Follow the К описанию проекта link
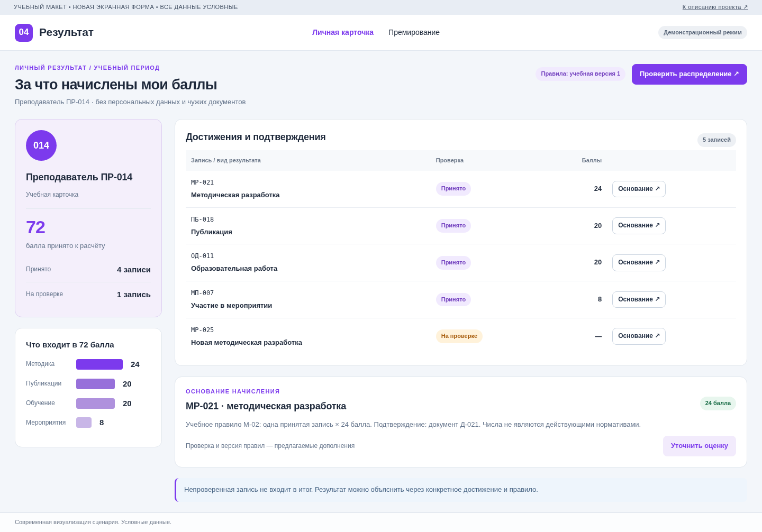Viewport: 762px width, 532px height. (715, 7)
